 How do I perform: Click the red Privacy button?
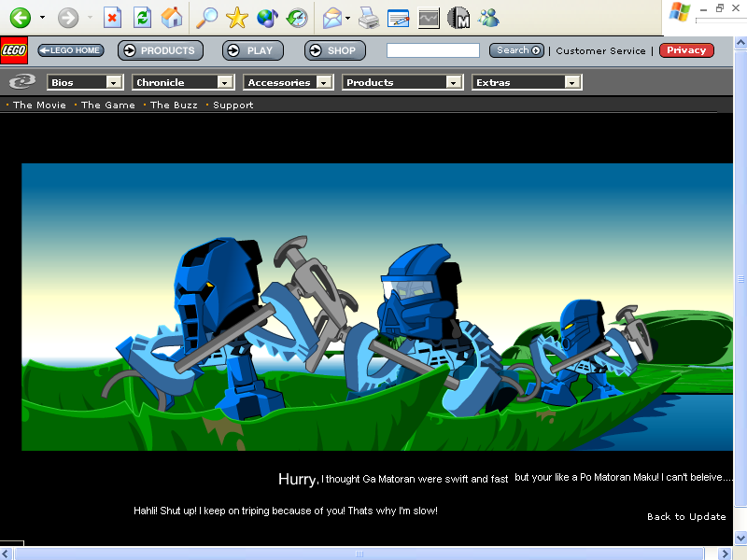[686, 50]
